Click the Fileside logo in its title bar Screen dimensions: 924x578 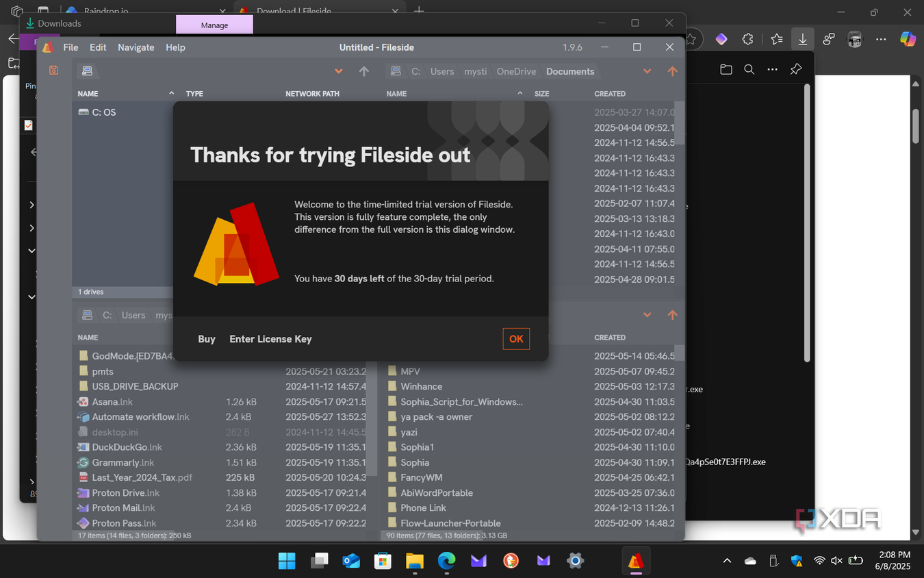click(x=48, y=47)
